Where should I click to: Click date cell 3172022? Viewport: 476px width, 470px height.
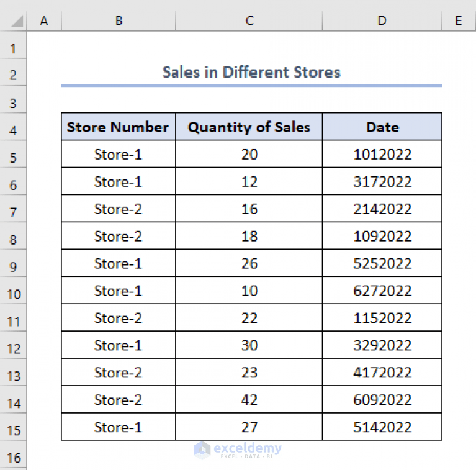pos(382,181)
